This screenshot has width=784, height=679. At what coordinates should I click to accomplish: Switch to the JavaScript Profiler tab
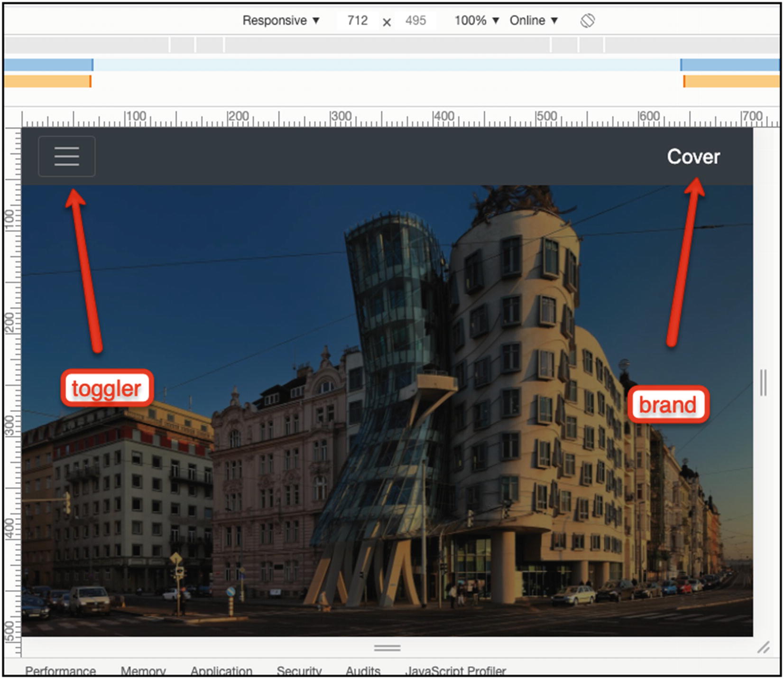(455, 670)
